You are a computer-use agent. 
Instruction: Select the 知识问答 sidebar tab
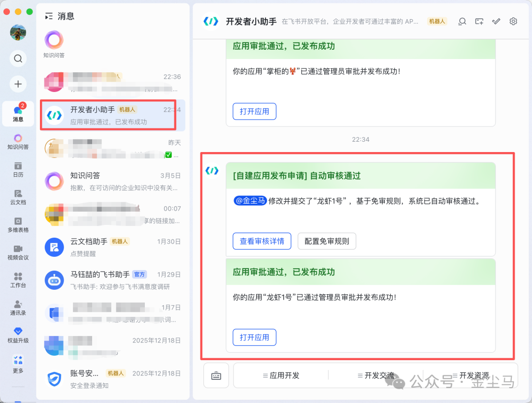pyautogui.click(x=18, y=141)
